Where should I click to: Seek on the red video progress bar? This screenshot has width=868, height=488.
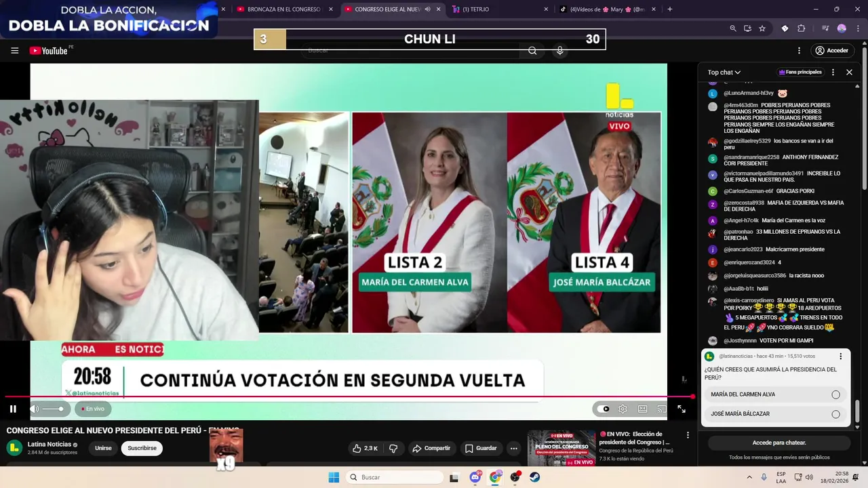click(349, 396)
